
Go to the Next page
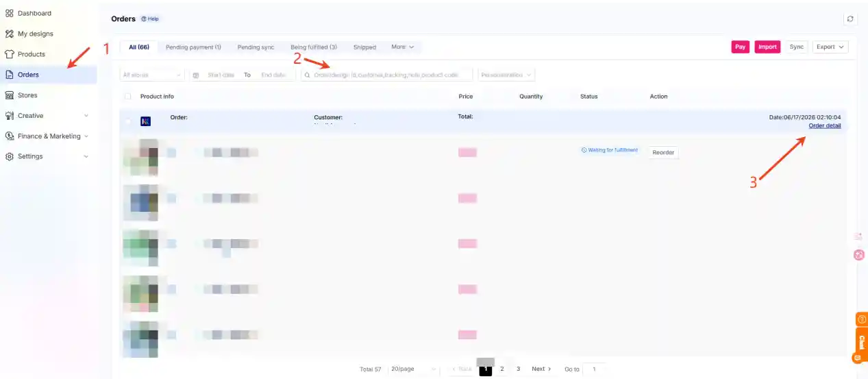541,369
